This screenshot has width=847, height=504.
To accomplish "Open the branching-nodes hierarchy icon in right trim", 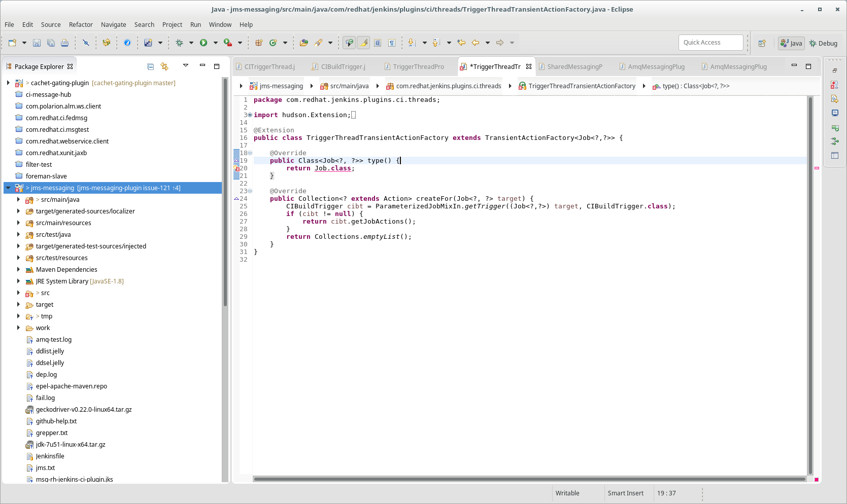I will [x=835, y=141].
